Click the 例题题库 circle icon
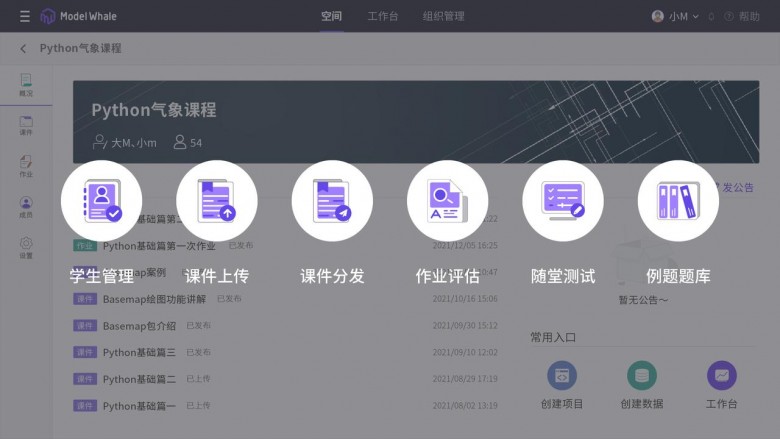Screen dimensions: 780x439 coord(679,201)
